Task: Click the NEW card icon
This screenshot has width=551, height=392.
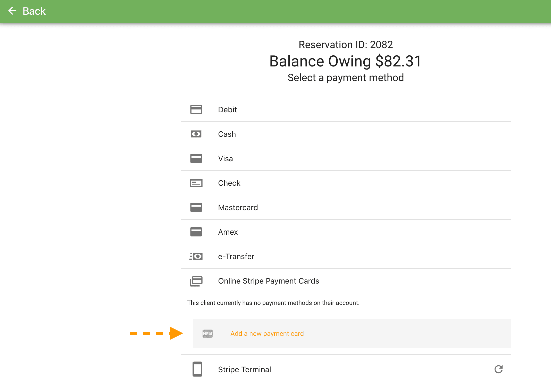Action: click(207, 333)
